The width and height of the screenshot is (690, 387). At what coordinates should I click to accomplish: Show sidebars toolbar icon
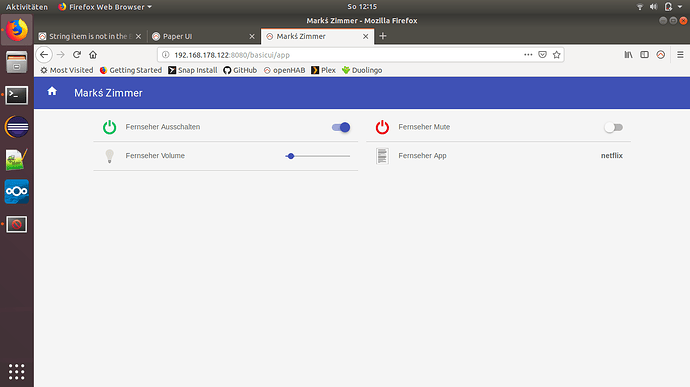click(x=645, y=55)
